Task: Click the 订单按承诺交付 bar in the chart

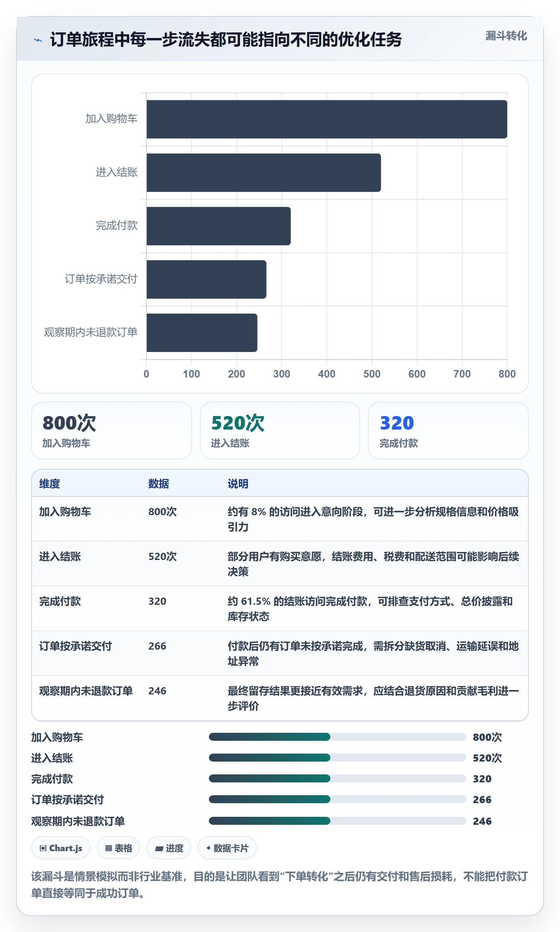Action: click(x=206, y=280)
